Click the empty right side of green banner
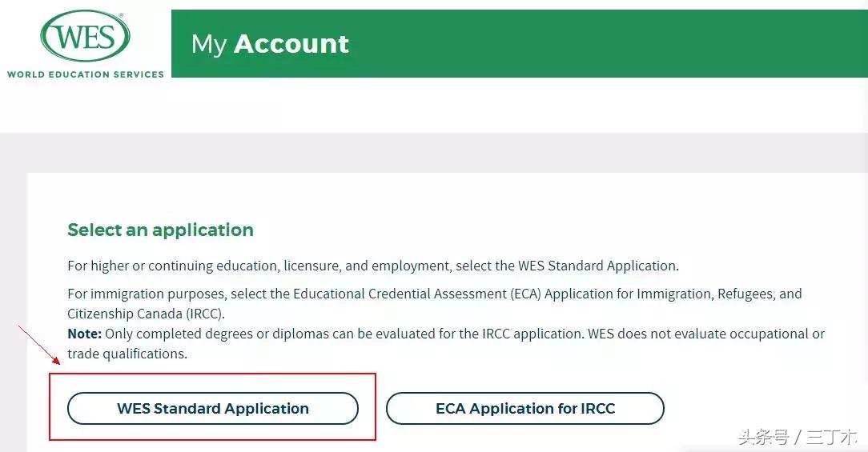The width and height of the screenshot is (868, 452). point(641,44)
